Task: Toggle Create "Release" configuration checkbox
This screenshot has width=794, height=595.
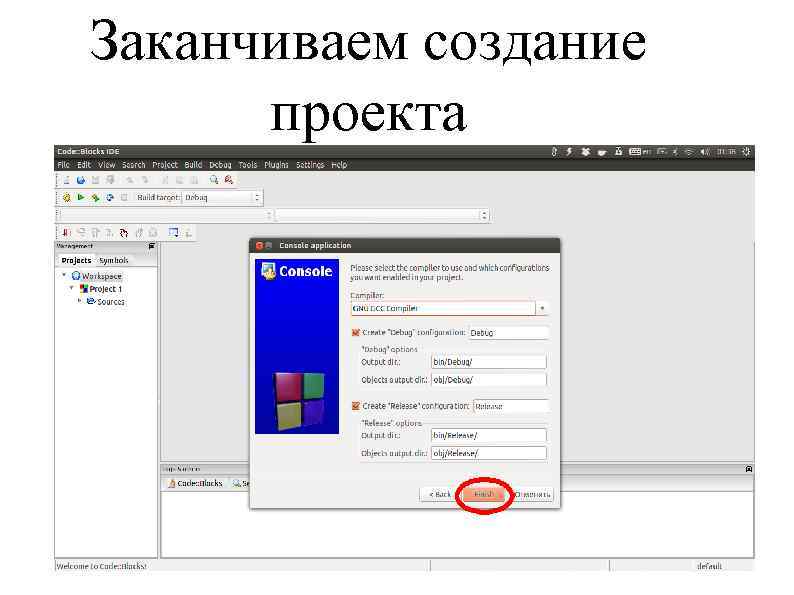Action: tap(355, 406)
